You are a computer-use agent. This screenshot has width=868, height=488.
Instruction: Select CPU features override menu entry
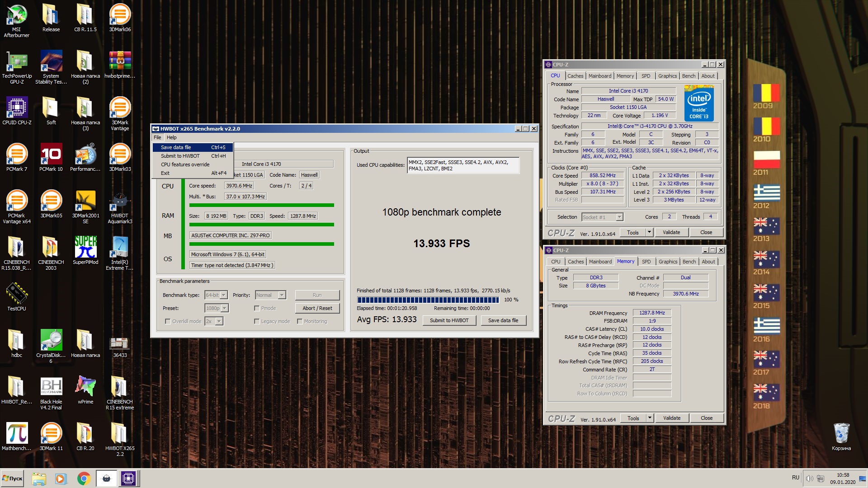point(193,164)
